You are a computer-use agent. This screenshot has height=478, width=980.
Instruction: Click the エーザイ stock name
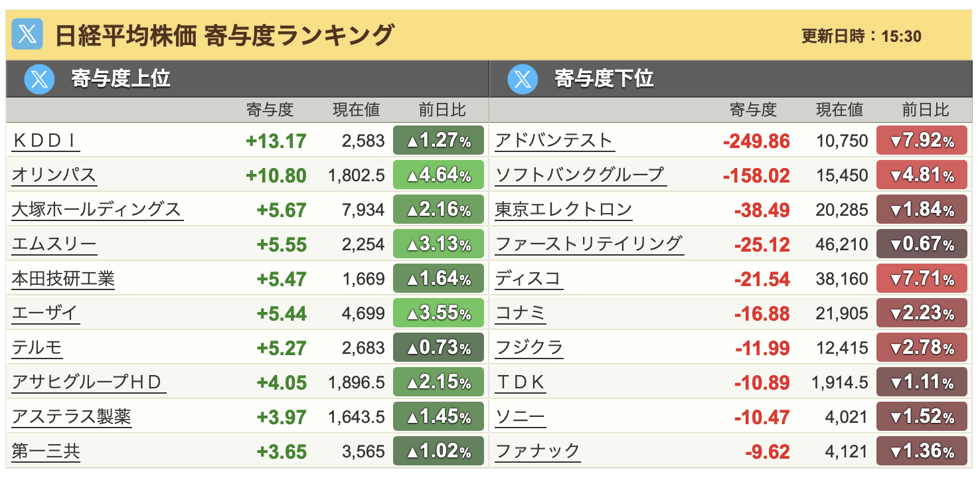point(45,313)
